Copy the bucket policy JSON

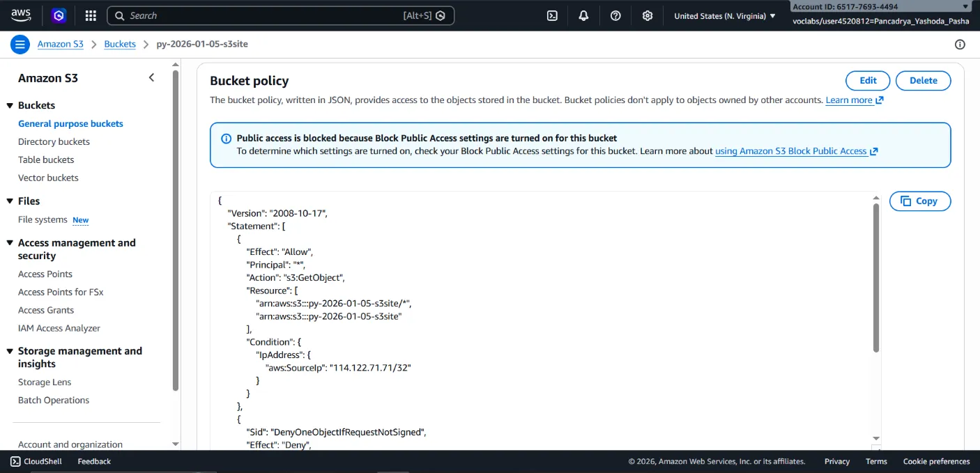pyautogui.click(x=920, y=201)
